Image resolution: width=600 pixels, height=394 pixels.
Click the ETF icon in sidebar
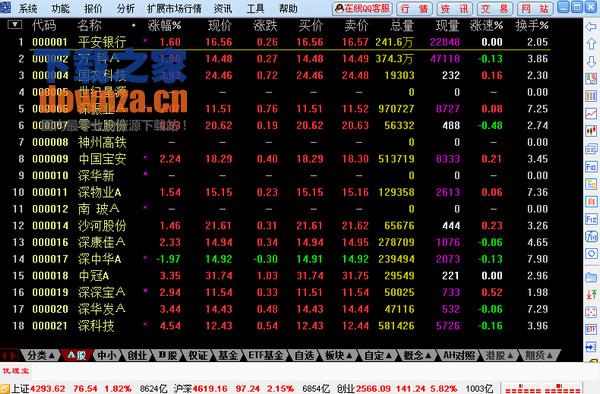(x=591, y=329)
